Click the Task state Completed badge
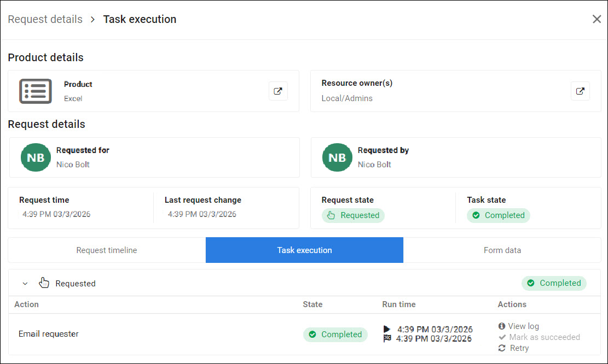 pyautogui.click(x=498, y=215)
